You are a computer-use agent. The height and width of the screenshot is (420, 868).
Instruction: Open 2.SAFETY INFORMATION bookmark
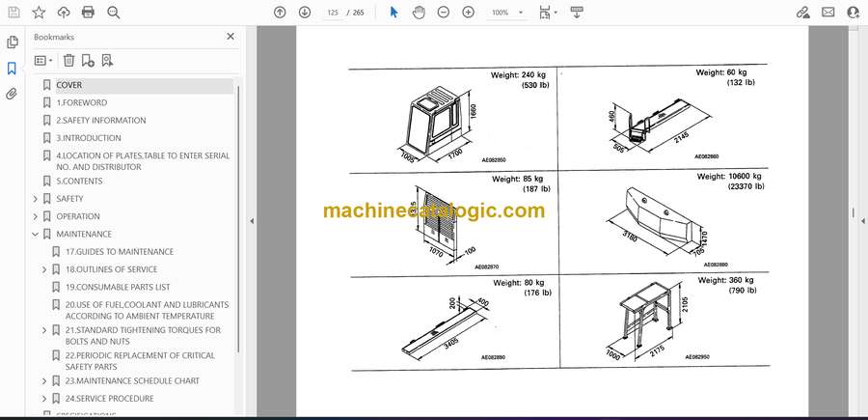coord(101,121)
